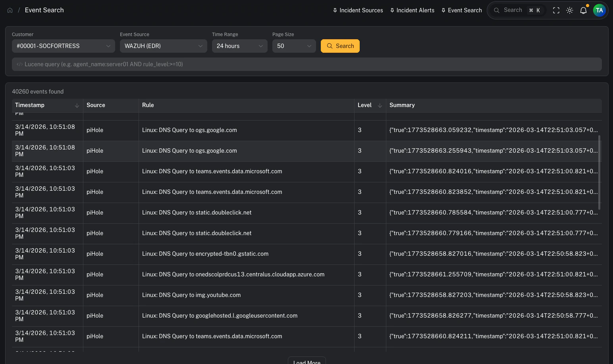Switch theme using the sun icon
The width and height of the screenshot is (613, 364).
click(570, 10)
